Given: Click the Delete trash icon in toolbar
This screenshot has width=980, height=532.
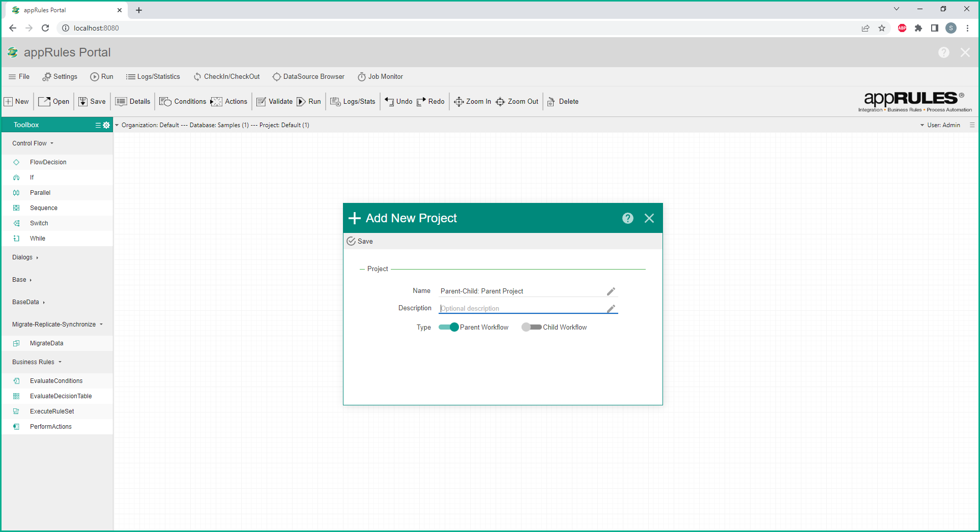Looking at the screenshot, I should click(551, 102).
